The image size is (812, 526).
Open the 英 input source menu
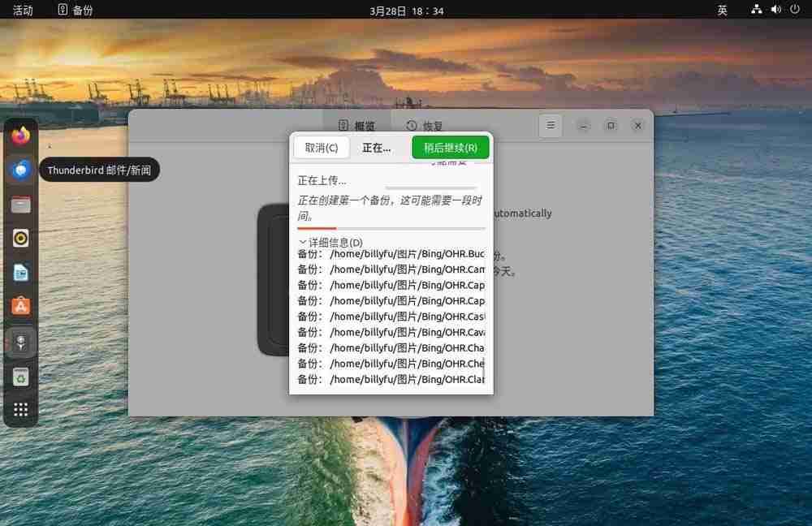721,10
